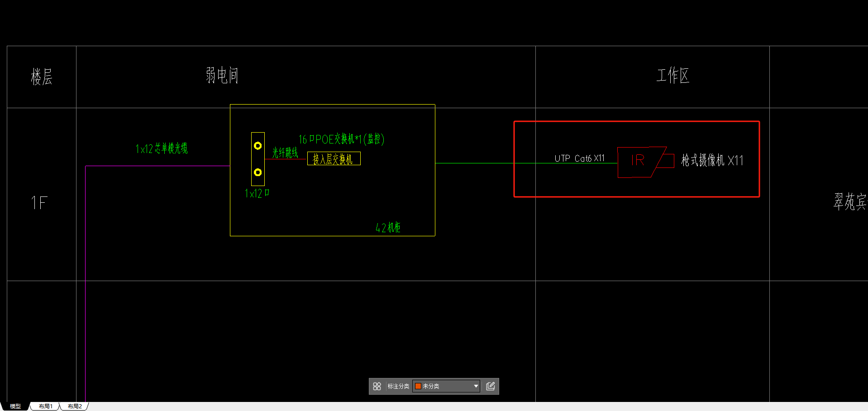Select the 1x12口 port label

257,193
